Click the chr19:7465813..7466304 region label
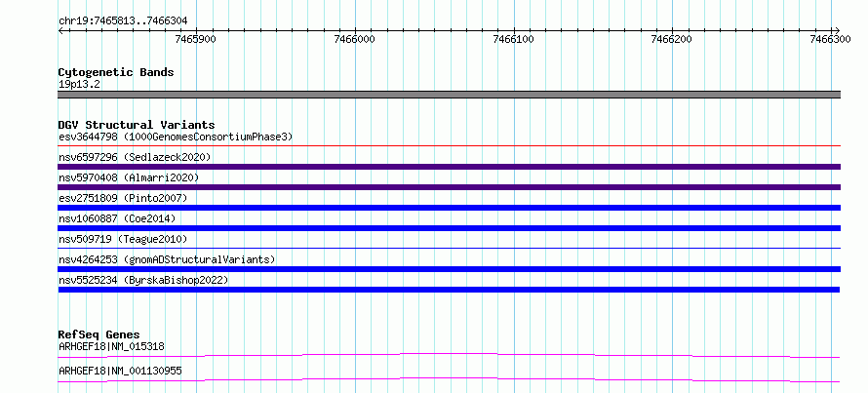The width and height of the screenshot is (868, 393). coord(123,20)
